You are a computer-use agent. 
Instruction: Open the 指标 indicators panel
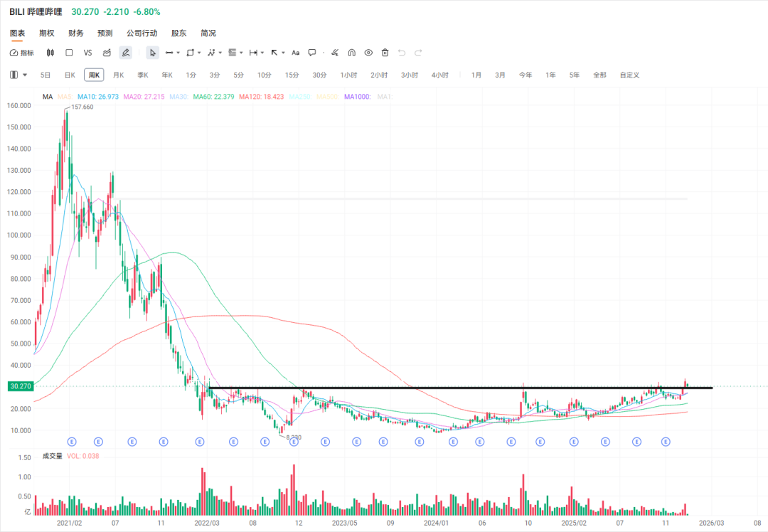[x=21, y=53]
